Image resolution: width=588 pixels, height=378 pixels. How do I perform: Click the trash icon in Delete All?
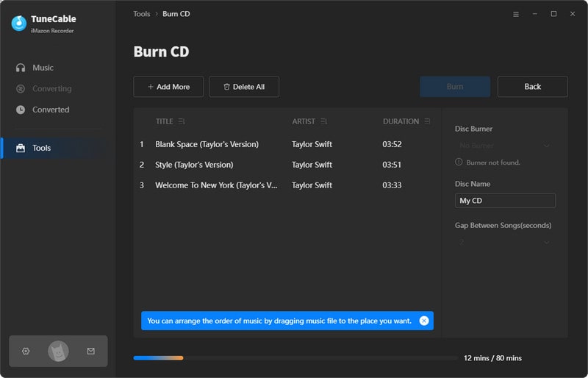point(226,87)
